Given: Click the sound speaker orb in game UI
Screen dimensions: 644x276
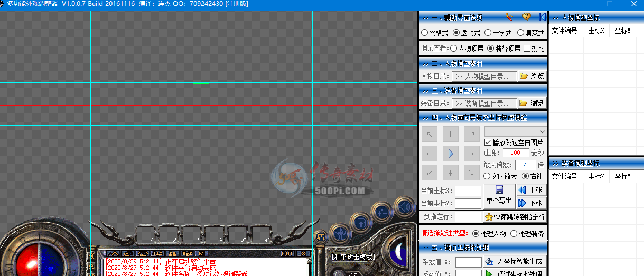Looking at the screenshot, I should tap(404, 207).
